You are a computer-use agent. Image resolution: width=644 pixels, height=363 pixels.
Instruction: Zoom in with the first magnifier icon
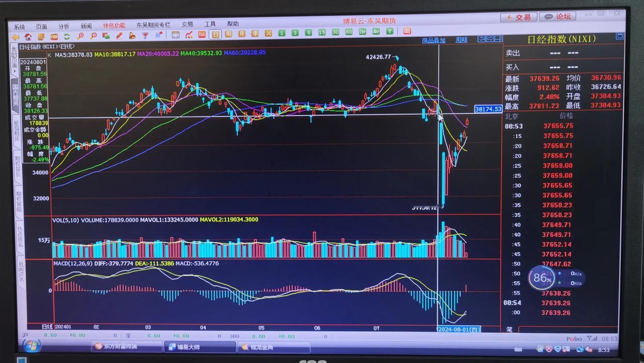(80, 36)
